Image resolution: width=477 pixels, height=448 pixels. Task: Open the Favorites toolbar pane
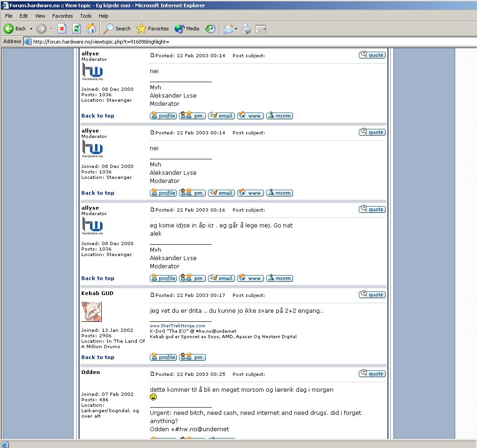tap(152, 29)
